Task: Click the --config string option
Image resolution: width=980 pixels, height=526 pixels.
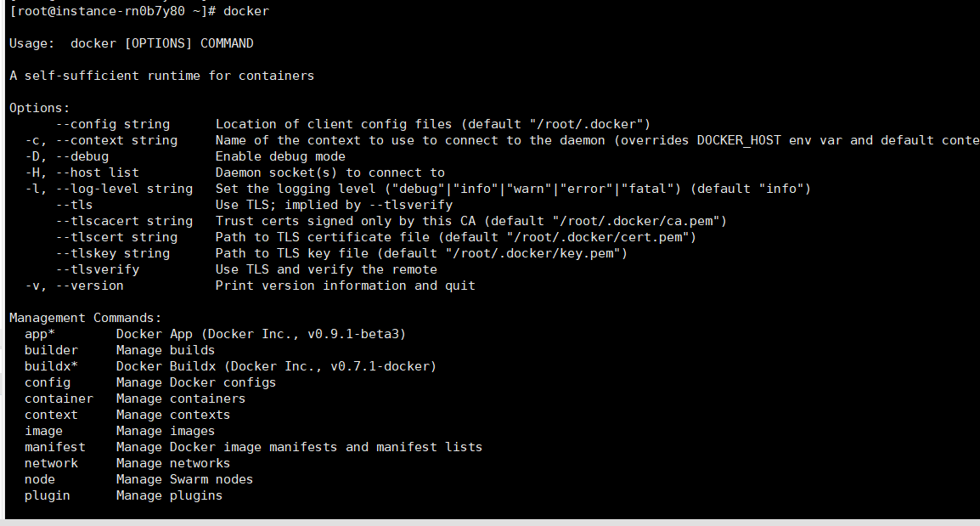Action: coord(113,124)
